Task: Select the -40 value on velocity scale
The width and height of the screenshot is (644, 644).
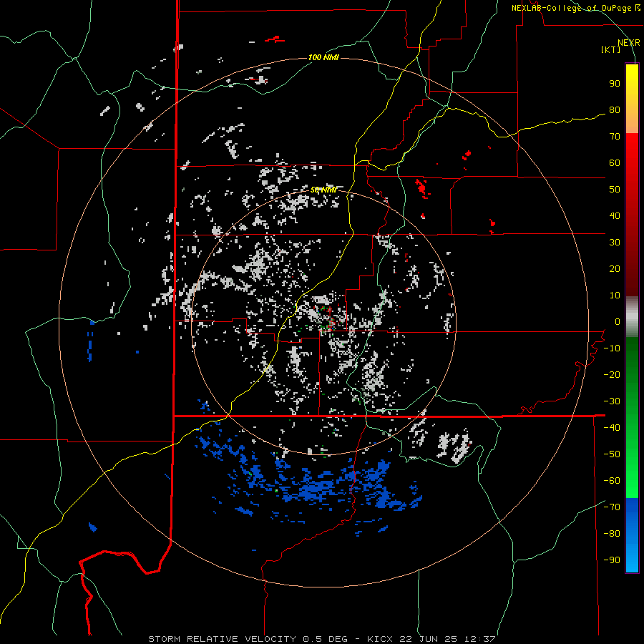Action: pos(612,428)
